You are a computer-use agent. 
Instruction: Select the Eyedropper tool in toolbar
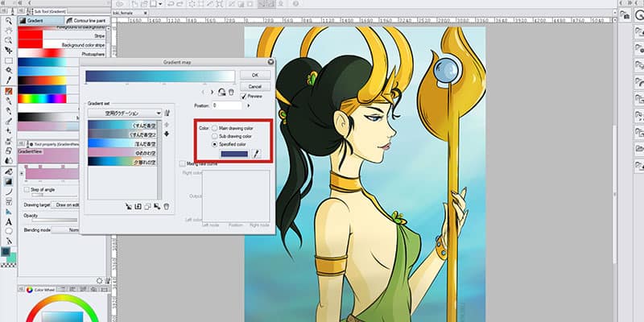point(8,80)
